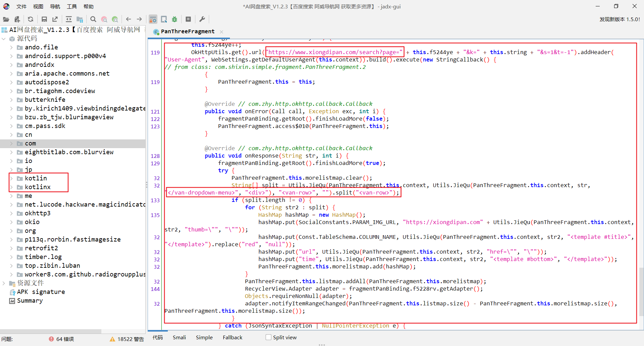Click the code editor vertical scrollbar
Image resolution: width=644 pixels, height=346 pixels.
[x=641, y=292]
